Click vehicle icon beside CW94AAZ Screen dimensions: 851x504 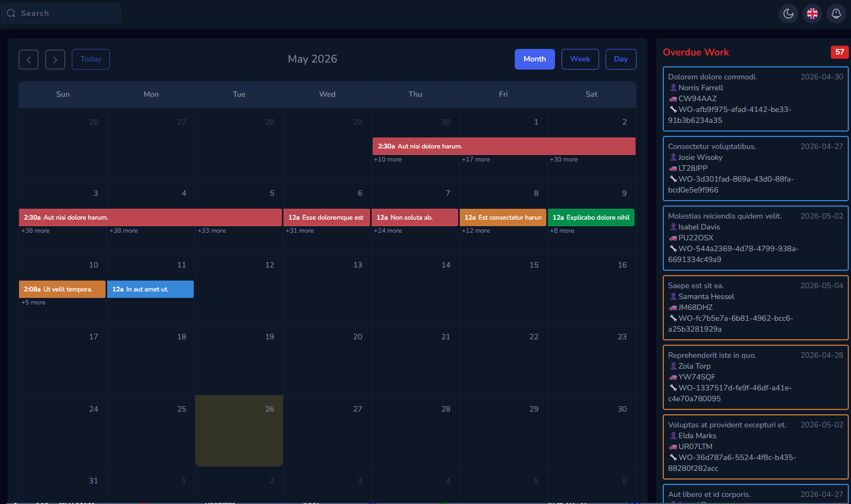click(x=673, y=99)
